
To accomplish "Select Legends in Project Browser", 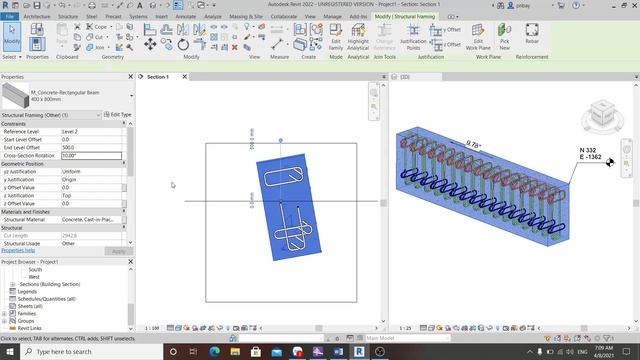I will [x=27, y=291].
